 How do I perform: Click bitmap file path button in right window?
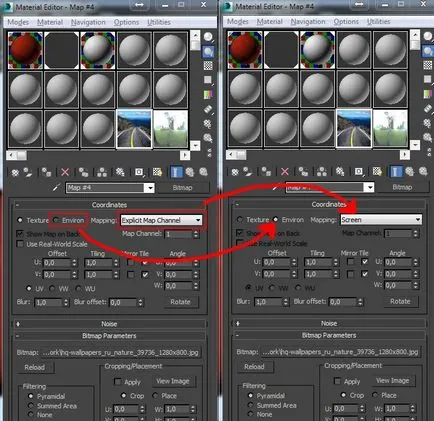[340, 352]
